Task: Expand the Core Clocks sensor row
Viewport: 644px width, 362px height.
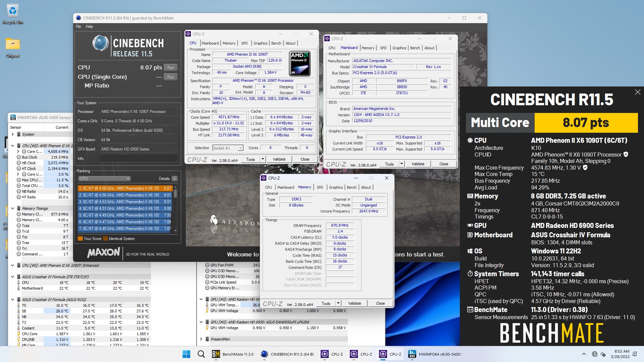Action: (18, 152)
